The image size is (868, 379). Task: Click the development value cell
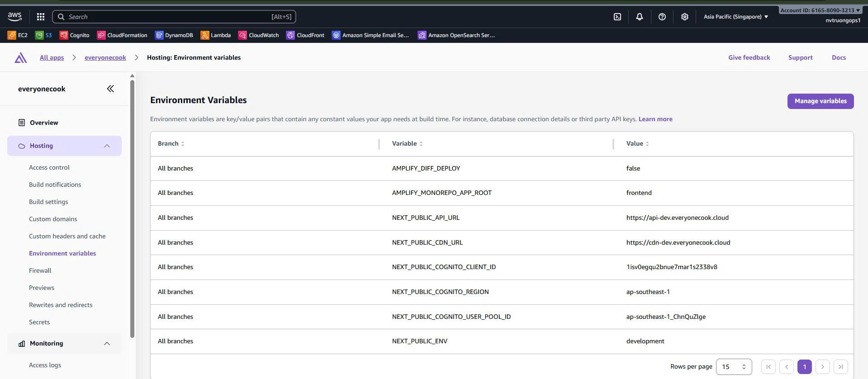point(645,341)
